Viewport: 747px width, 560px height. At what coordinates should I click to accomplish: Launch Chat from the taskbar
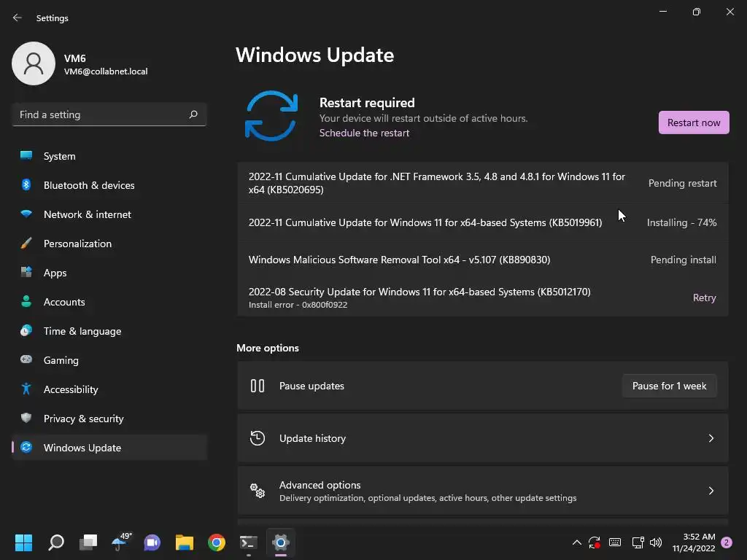point(152,542)
